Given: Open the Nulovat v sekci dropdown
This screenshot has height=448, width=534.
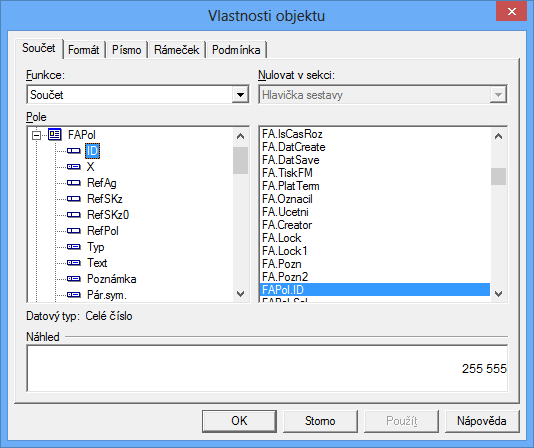Looking at the screenshot, I should pyautogui.click(x=498, y=95).
